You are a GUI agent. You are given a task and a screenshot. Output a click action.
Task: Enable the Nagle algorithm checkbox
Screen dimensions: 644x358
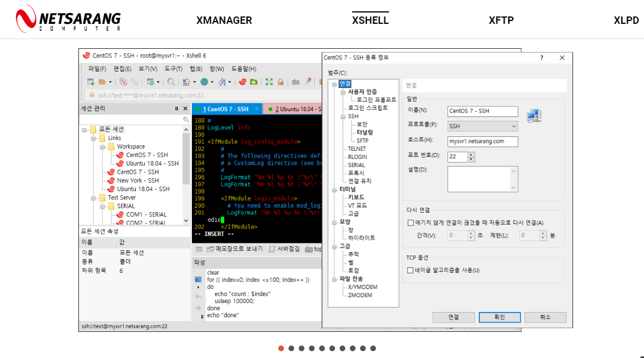410,270
